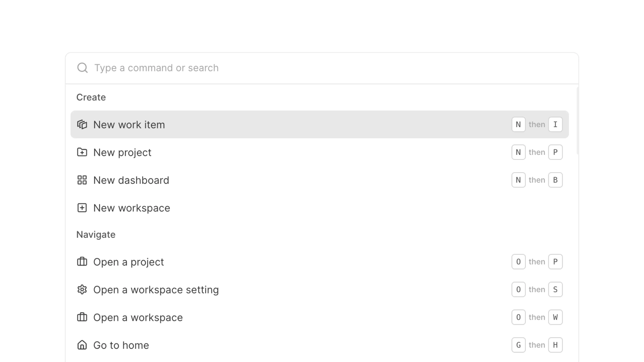The width and height of the screenshot is (644, 362).
Task: Click the command search input field
Action: 225,68
